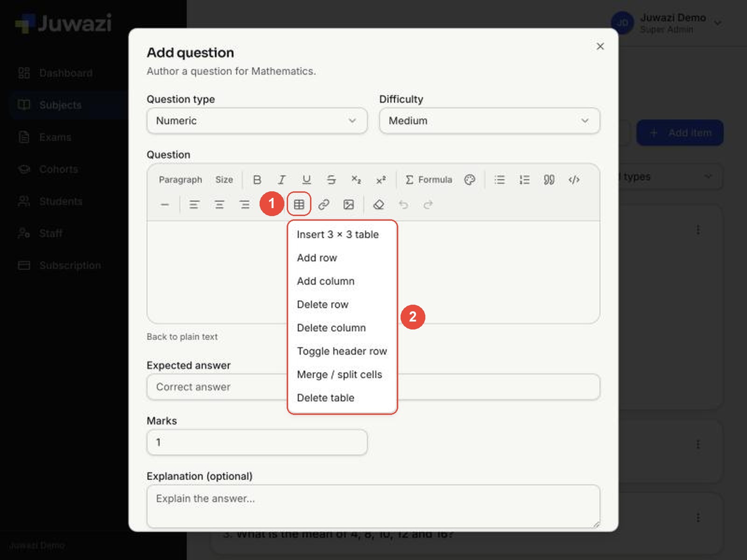Toggle bold formatting in the editor toolbar
The height and width of the screenshot is (560, 747).
click(x=257, y=180)
